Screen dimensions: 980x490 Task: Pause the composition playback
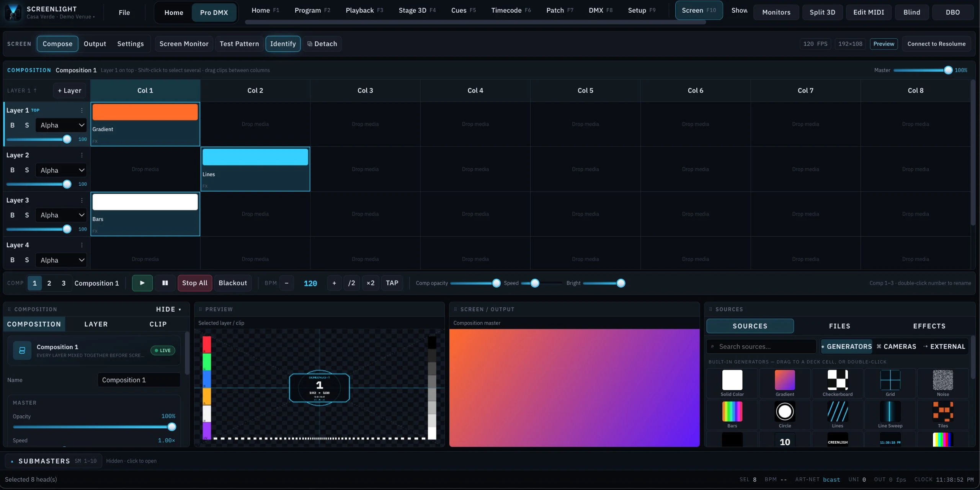[x=165, y=283]
